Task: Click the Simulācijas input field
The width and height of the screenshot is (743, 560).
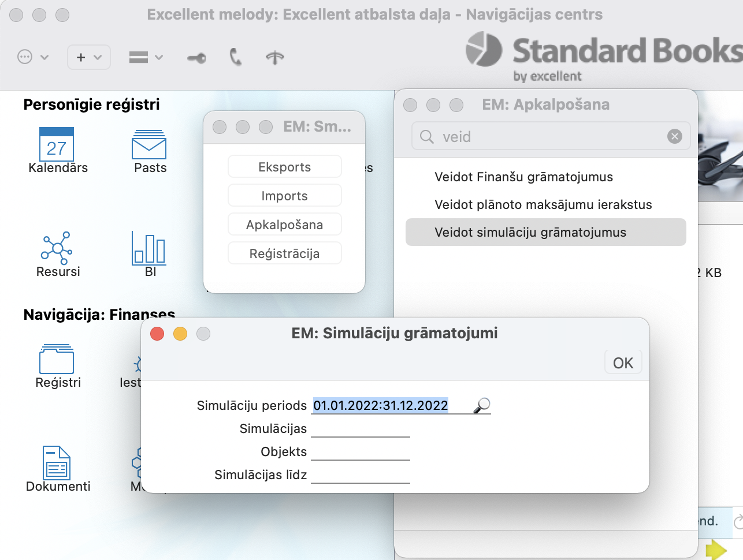Action: [x=360, y=429]
